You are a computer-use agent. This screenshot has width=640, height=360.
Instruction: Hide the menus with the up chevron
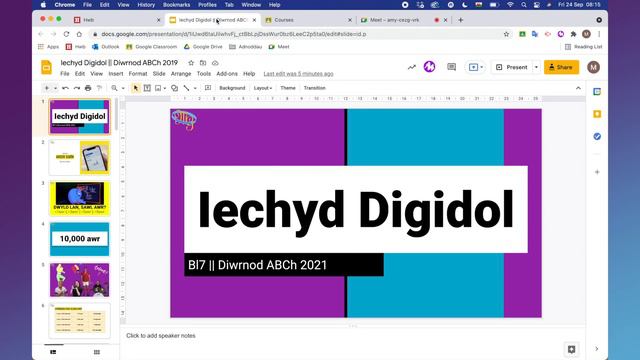[x=578, y=88]
